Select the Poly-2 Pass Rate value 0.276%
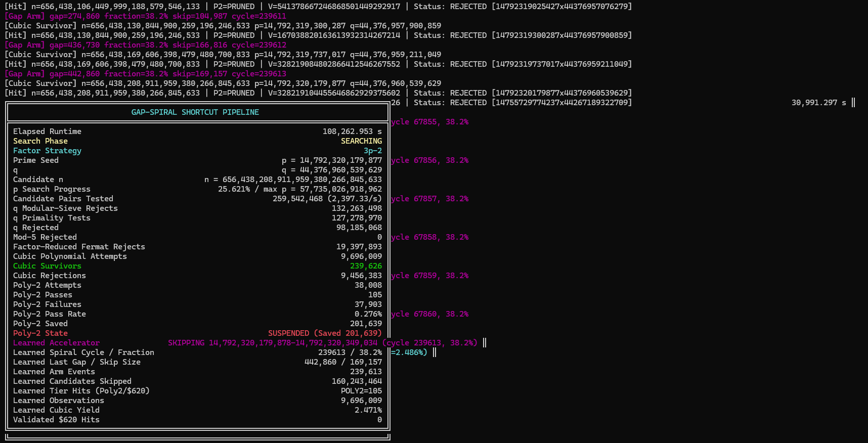 pos(368,314)
